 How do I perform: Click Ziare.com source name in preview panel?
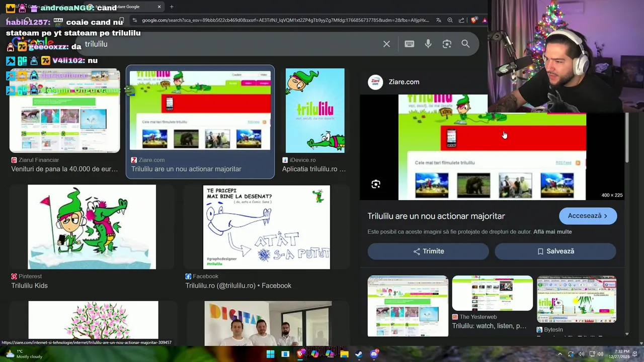pos(404,82)
